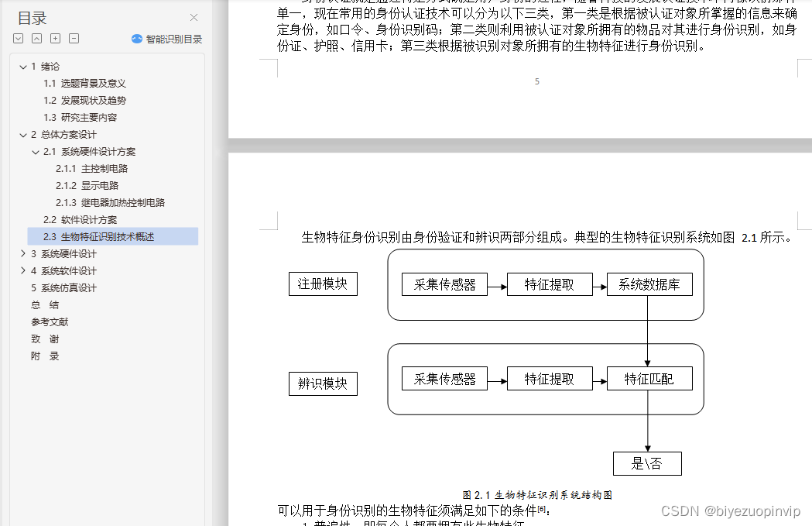The width and height of the screenshot is (812, 526).
Task: Click the 注册模块 box in diagram
Action: click(323, 284)
